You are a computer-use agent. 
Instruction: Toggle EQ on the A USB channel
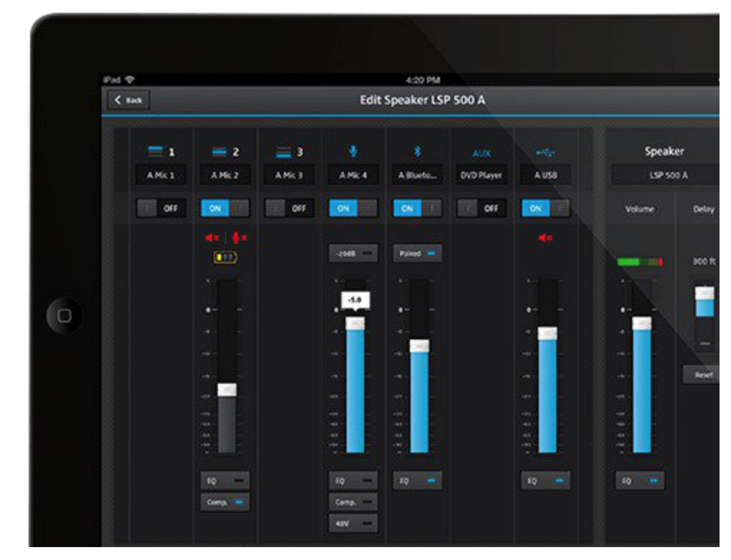(x=545, y=481)
